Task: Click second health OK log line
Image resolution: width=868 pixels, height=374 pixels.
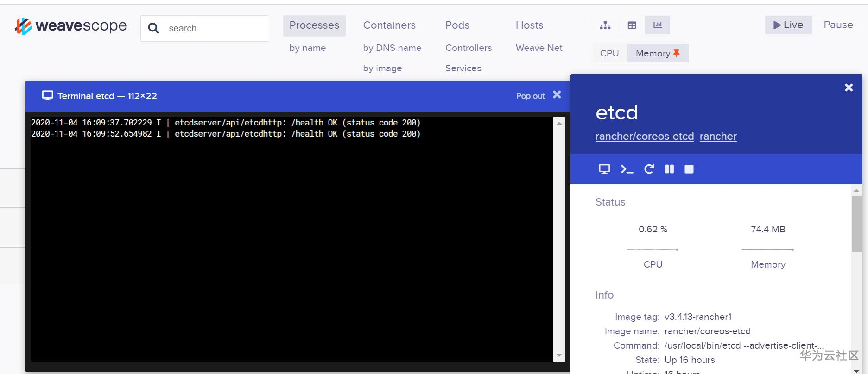Action: (x=226, y=134)
